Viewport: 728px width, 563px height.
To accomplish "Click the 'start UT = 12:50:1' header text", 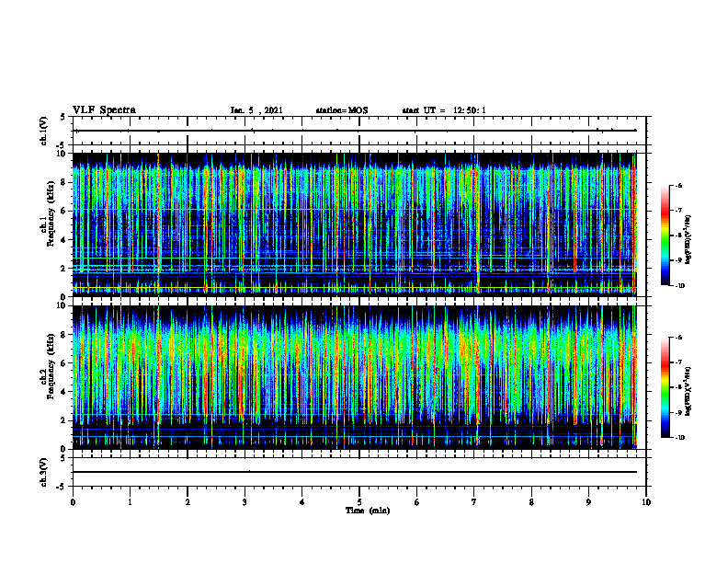I will coord(444,110).
